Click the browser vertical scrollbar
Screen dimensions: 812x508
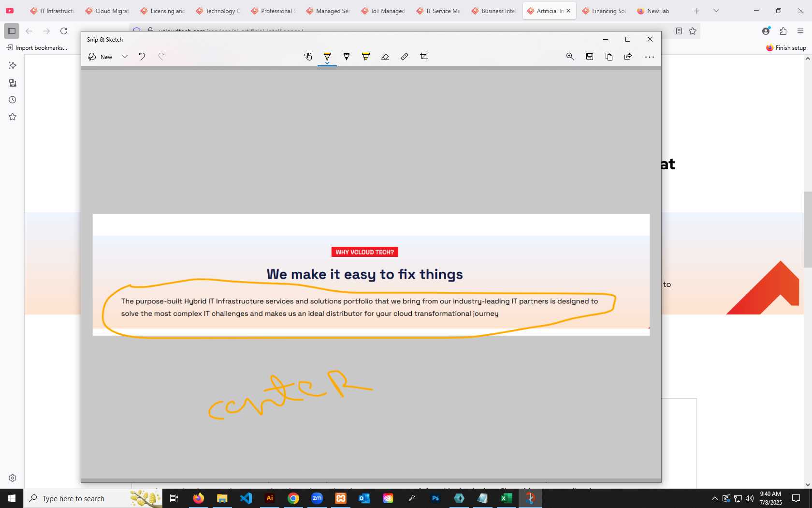[x=808, y=229]
